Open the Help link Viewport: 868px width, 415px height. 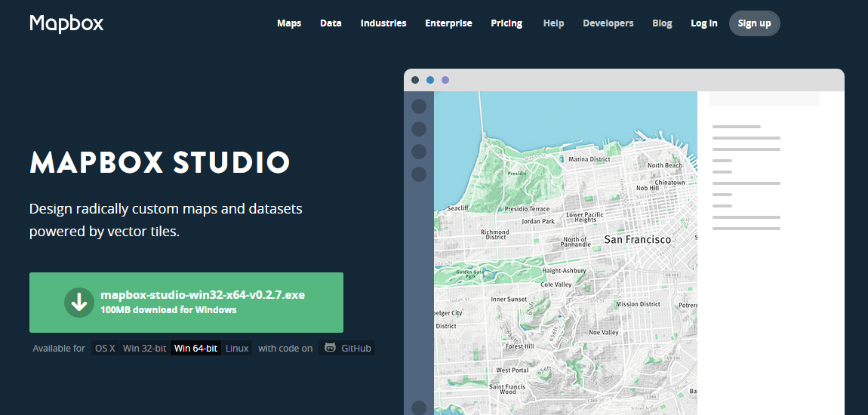[x=553, y=23]
